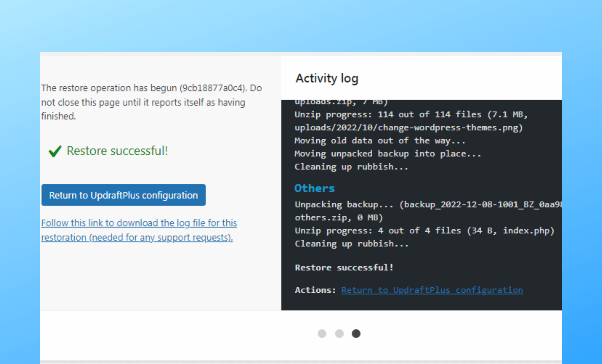602x364 pixels.
Task: Click the "Cleaning up rubbish..." line above Others
Action: pos(352,167)
